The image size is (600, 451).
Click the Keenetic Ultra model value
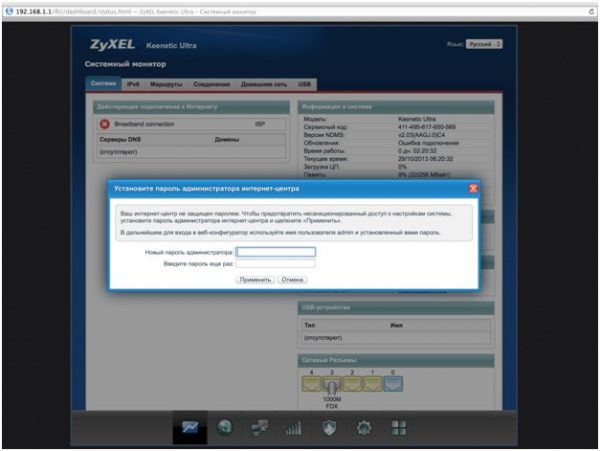click(417, 119)
